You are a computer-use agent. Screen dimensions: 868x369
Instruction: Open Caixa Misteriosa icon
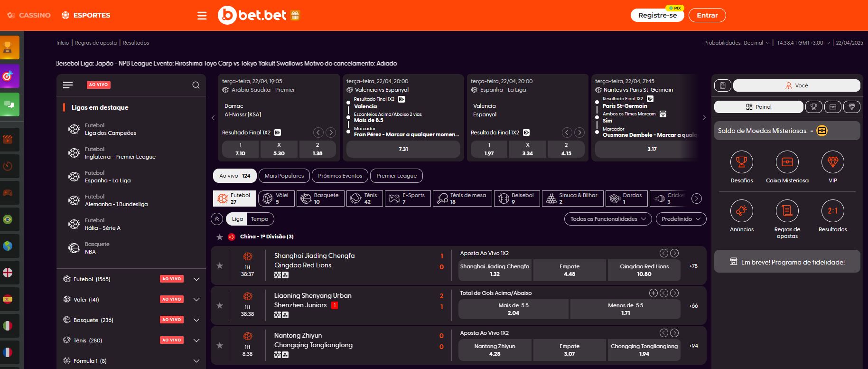(x=787, y=162)
